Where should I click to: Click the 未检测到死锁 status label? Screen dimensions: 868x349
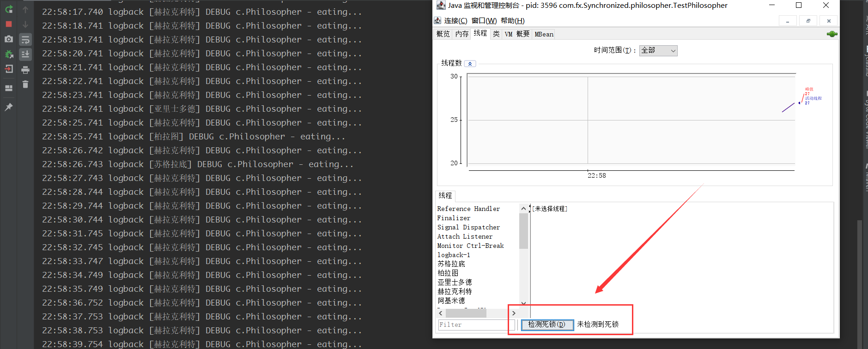point(598,325)
